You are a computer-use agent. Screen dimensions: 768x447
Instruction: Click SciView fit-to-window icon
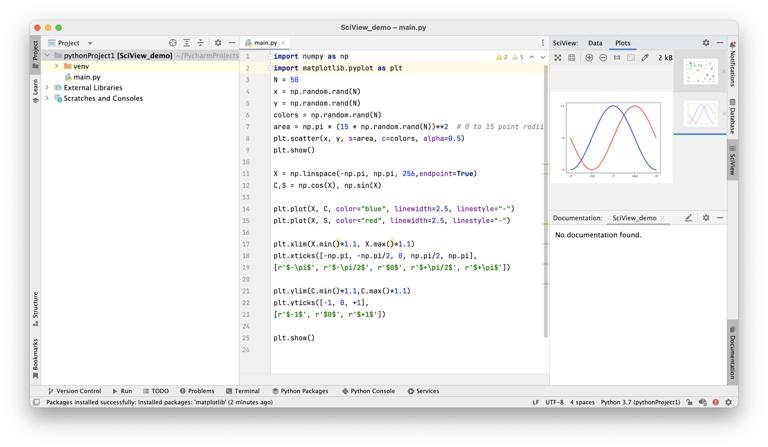[x=558, y=58]
